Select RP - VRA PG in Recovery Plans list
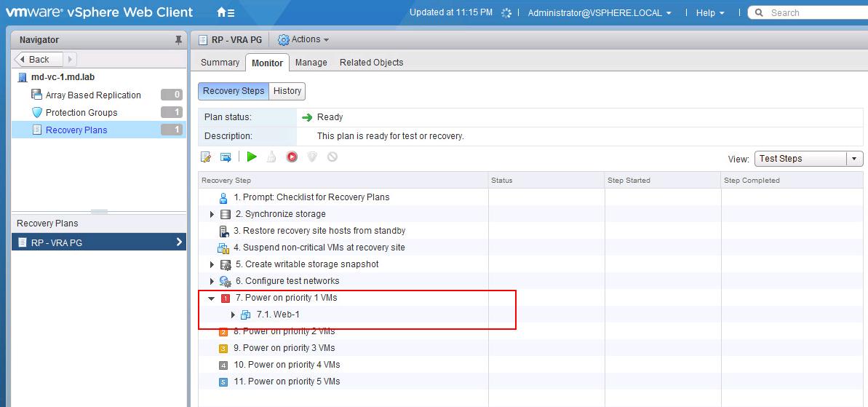This screenshot has height=407, width=868. coord(99,242)
